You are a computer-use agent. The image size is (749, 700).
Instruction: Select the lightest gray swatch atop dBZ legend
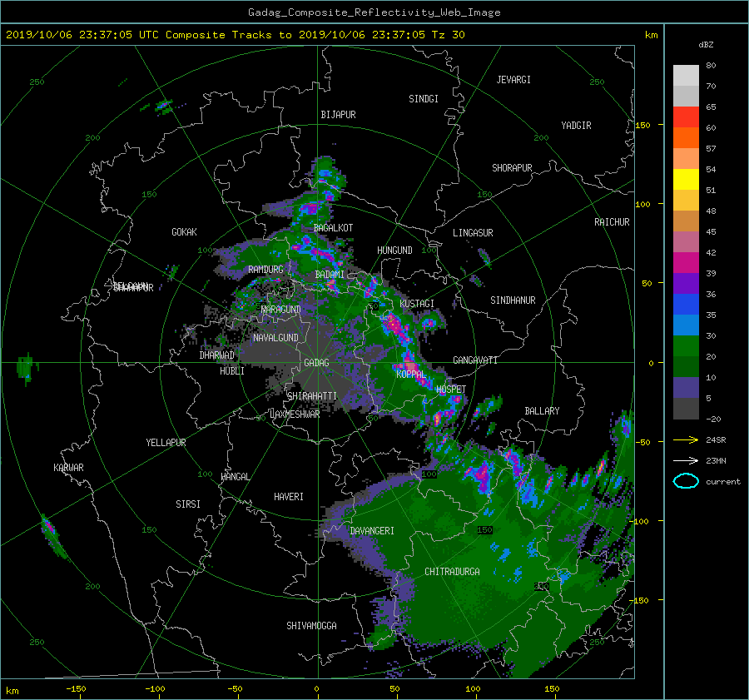click(686, 75)
